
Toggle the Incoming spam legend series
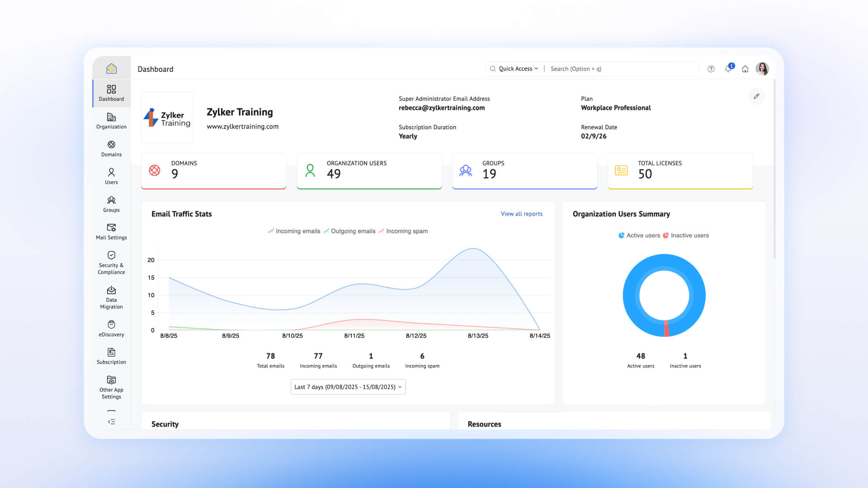coord(403,231)
